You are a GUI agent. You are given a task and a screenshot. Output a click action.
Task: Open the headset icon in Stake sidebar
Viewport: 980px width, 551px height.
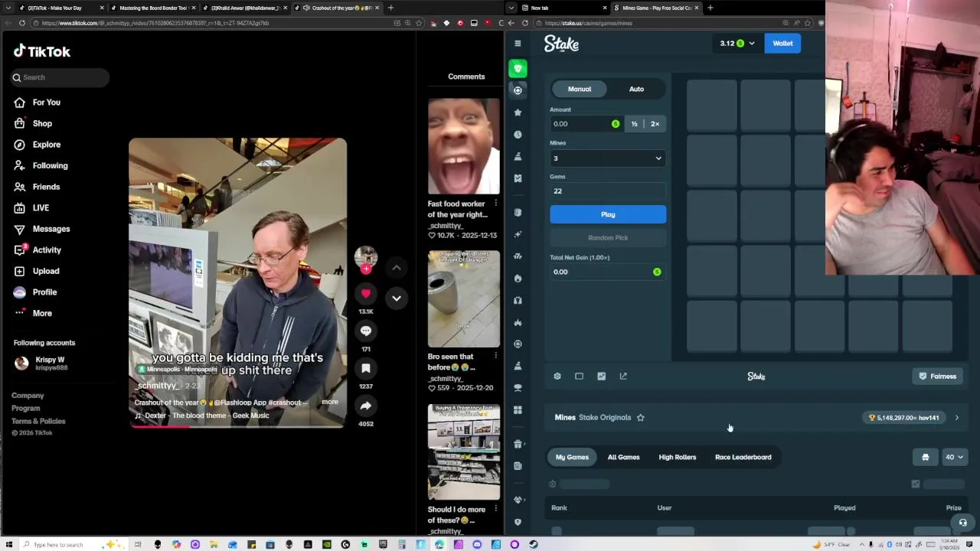[518, 300]
